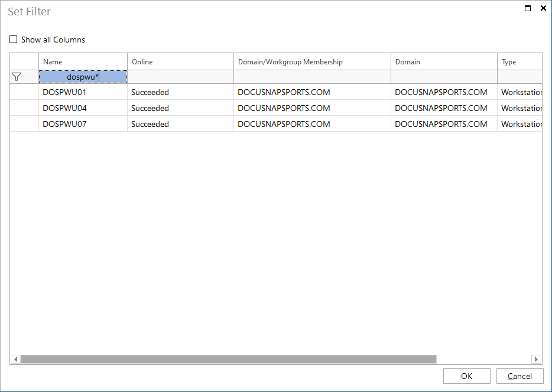552x392 pixels.
Task: Sort by the Type column header
Action: [x=519, y=61]
